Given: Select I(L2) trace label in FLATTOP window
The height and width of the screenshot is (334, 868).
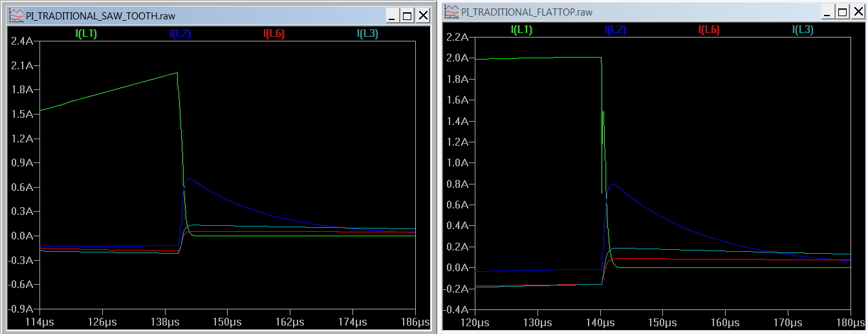Looking at the screenshot, I should coord(615,29).
